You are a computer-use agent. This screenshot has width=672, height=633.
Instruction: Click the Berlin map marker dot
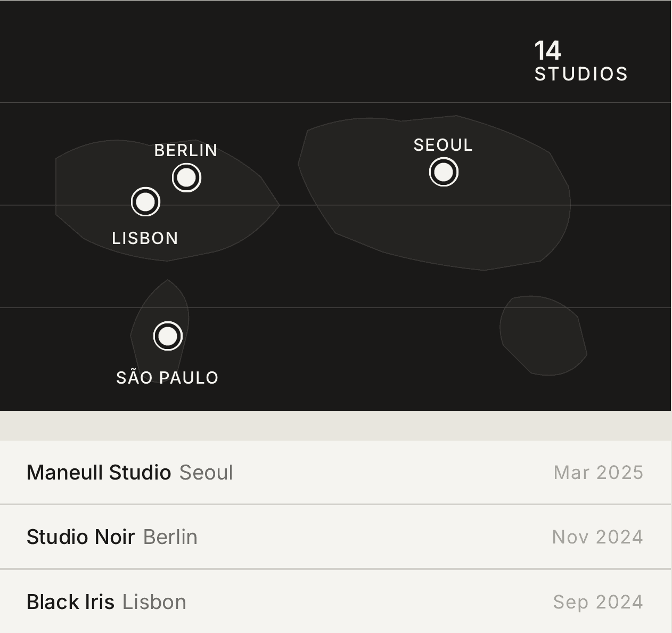click(186, 177)
